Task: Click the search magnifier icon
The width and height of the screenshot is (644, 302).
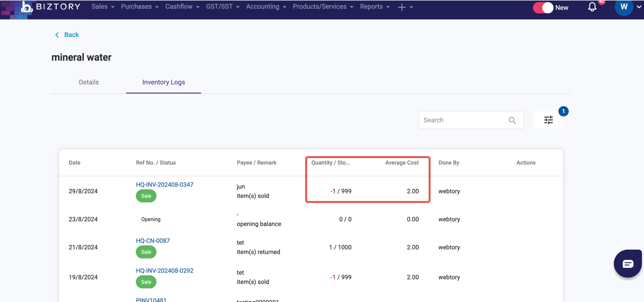Action: click(512, 120)
